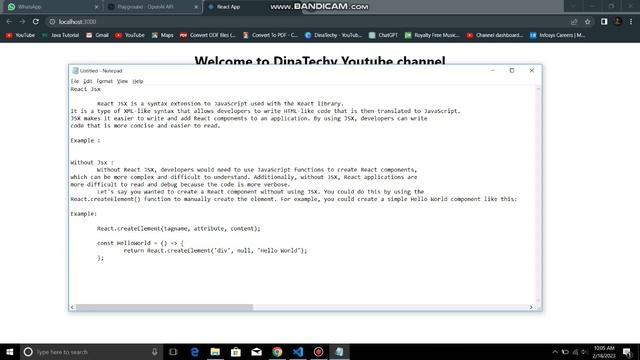Click Notepad scroll left arrow
Viewport: 640px width, 360px height.
tap(72, 307)
